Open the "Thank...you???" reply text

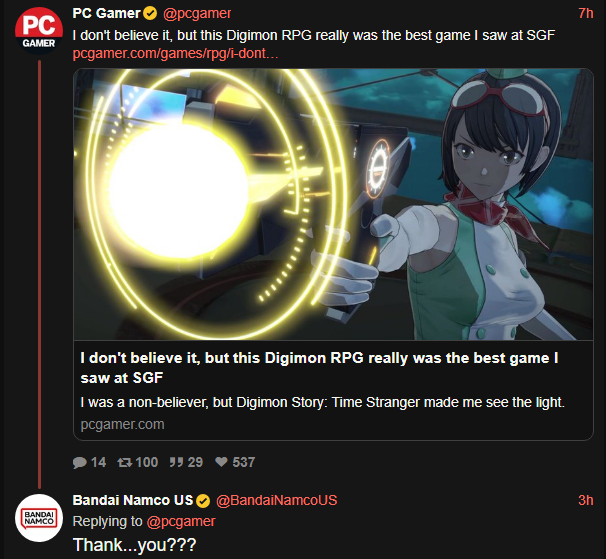[x=134, y=545]
